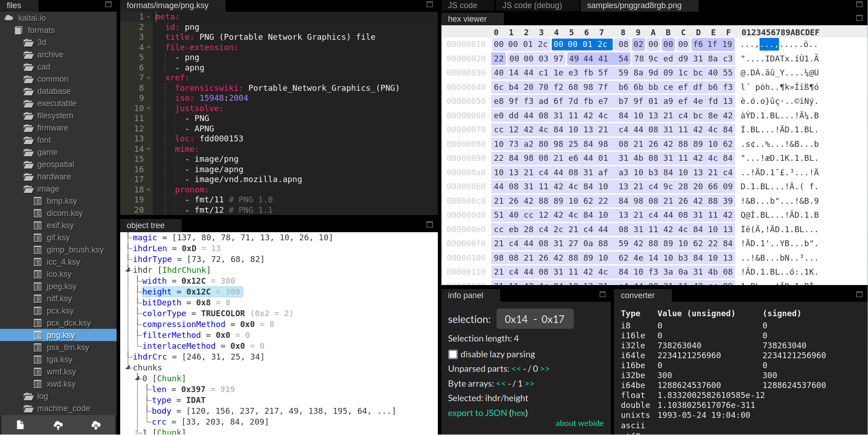Fold file-extension block at line 4
This screenshot has height=435, width=868.
tap(148, 47)
